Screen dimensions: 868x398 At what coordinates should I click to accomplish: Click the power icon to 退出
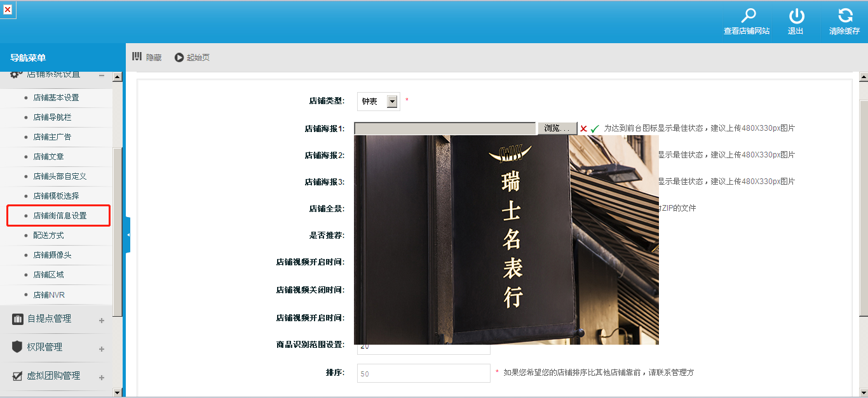pos(796,15)
